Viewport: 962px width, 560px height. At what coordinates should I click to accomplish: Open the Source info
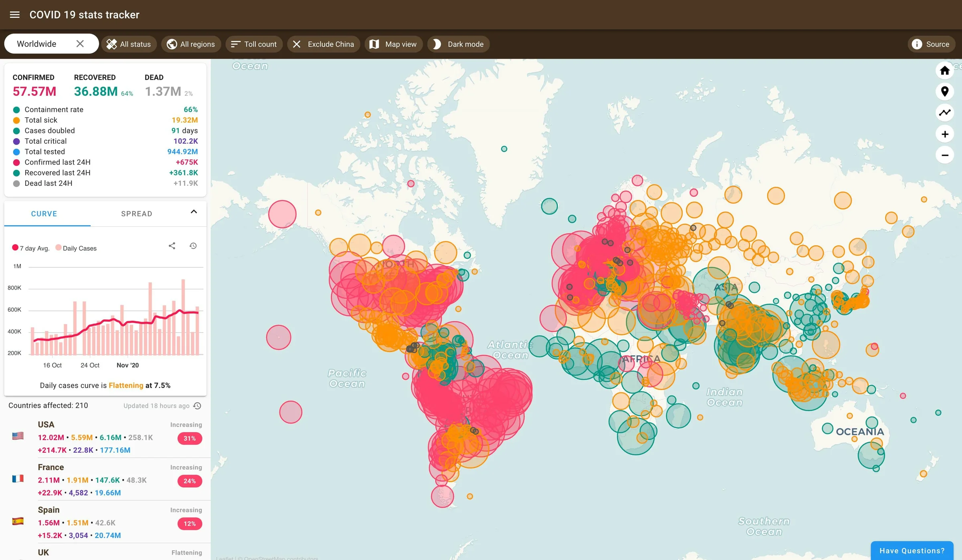pyautogui.click(x=931, y=44)
